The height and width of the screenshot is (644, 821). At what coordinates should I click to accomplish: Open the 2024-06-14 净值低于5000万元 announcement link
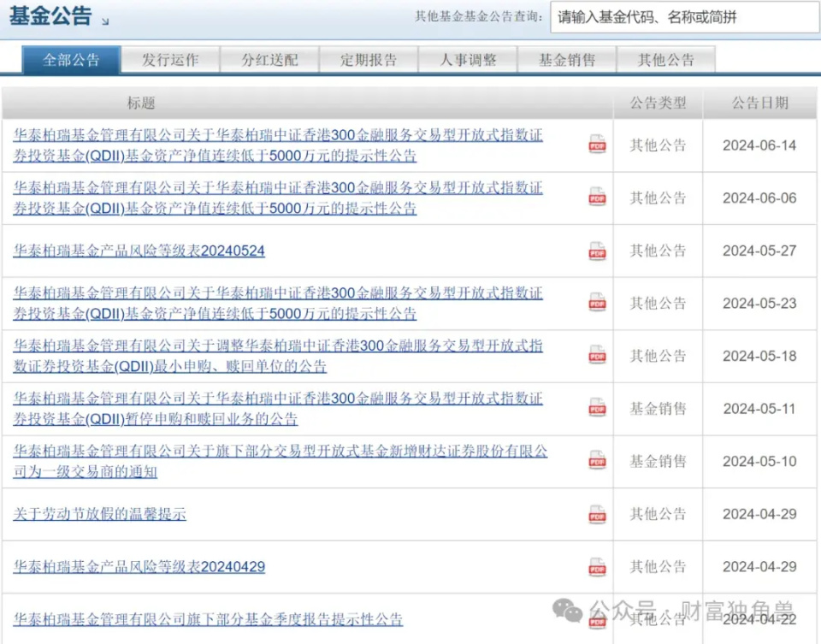[x=278, y=145]
